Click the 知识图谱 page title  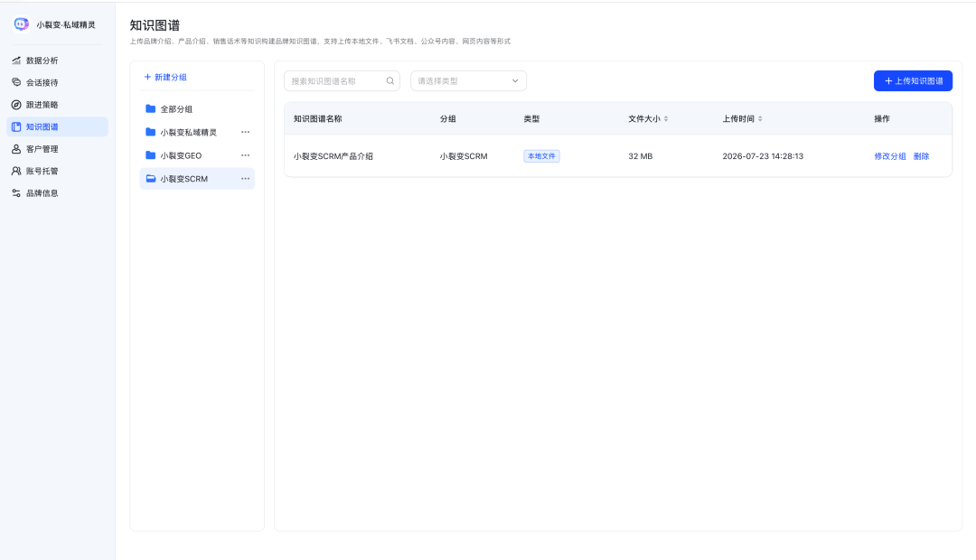[x=155, y=25]
